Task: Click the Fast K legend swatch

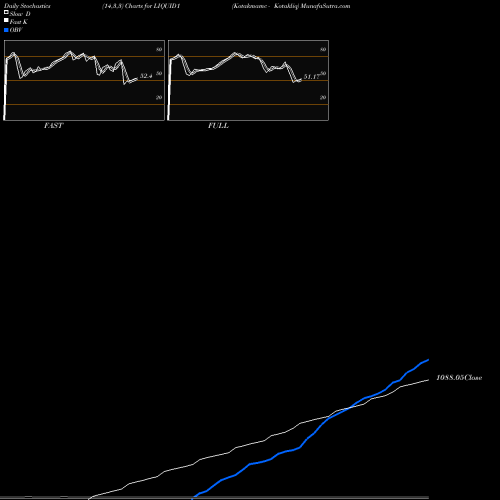Action: pyautogui.click(x=6, y=20)
